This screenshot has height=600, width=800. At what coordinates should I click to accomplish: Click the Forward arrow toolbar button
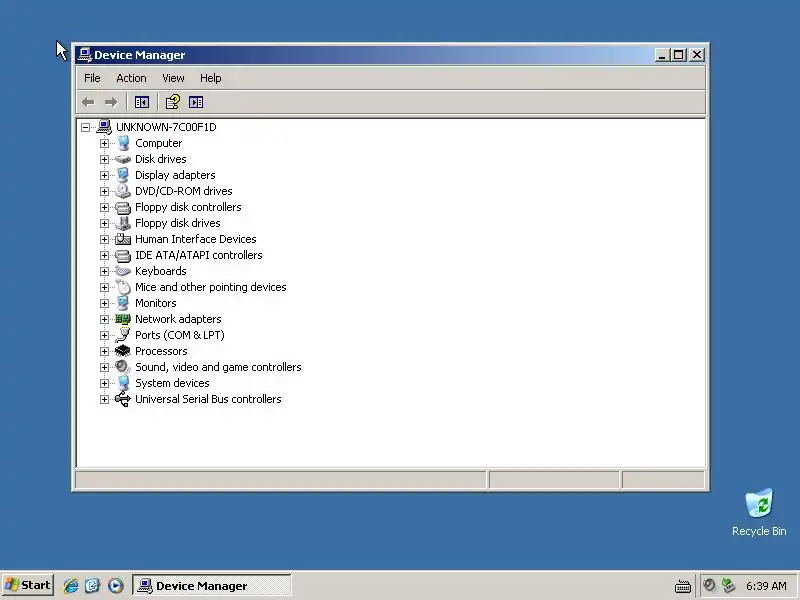[111, 103]
